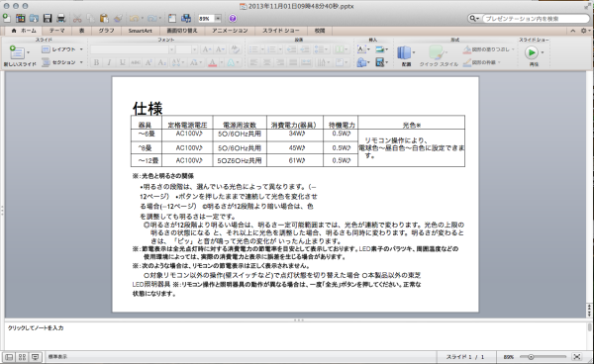Viewport: 594px width, 364px height.
Task: Open the ribbon settings gear menu
Action: click(585, 31)
